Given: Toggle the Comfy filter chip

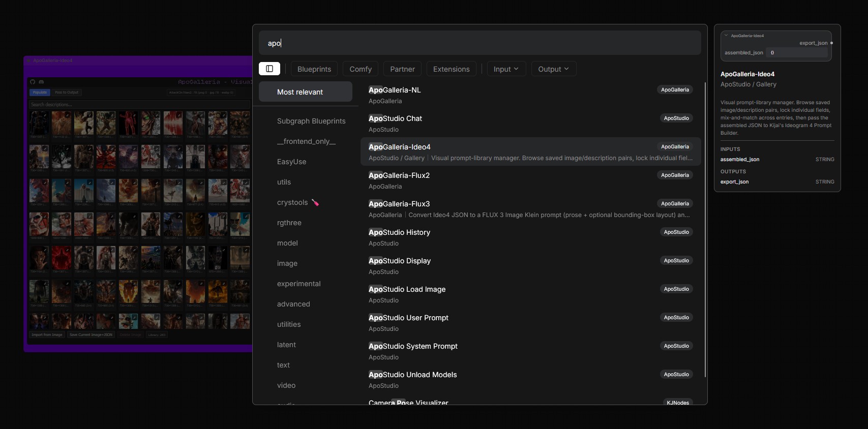Looking at the screenshot, I should click(361, 69).
